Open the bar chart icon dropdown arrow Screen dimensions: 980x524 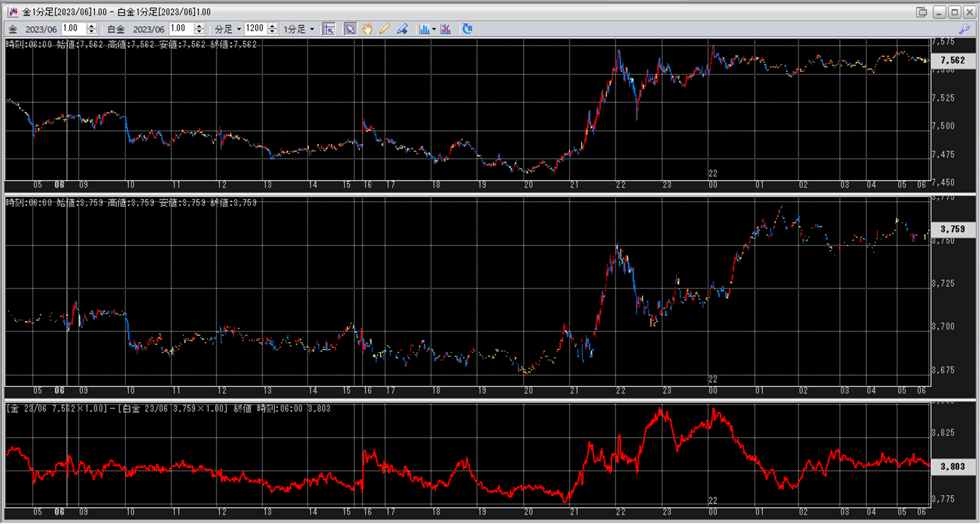(434, 29)
